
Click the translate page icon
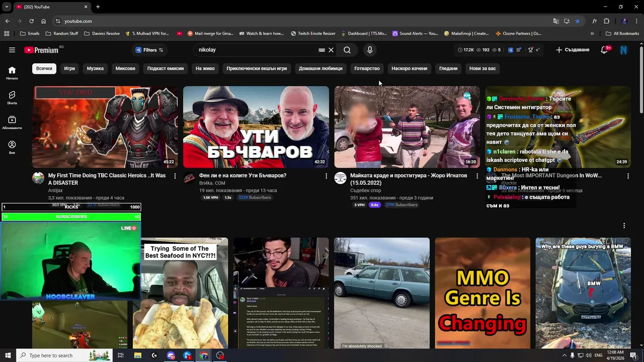pos(556,21)
